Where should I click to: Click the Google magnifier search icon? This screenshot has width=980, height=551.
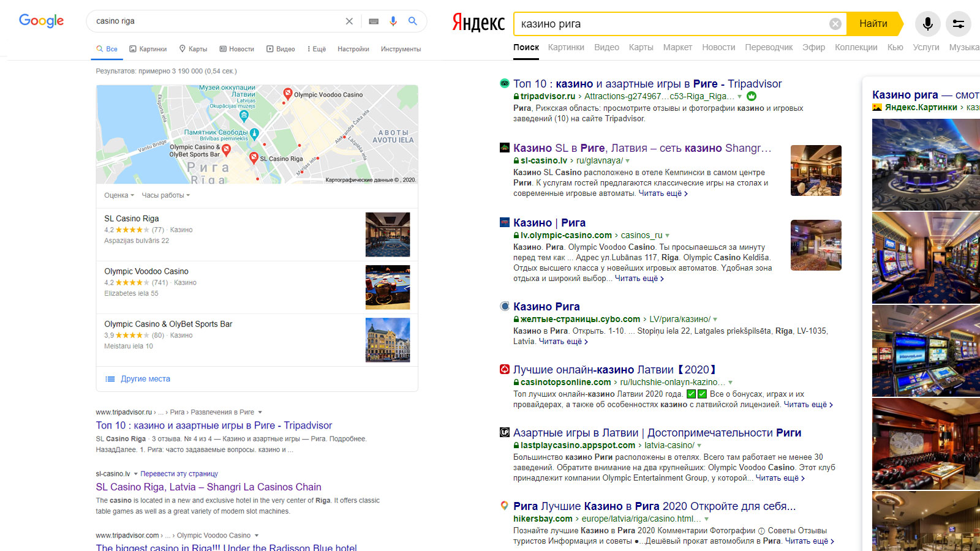click(x=413, y=21)
